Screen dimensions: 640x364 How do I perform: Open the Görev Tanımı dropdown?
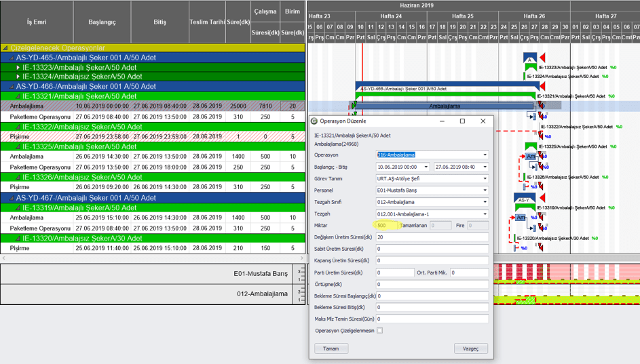coord(485,178)
